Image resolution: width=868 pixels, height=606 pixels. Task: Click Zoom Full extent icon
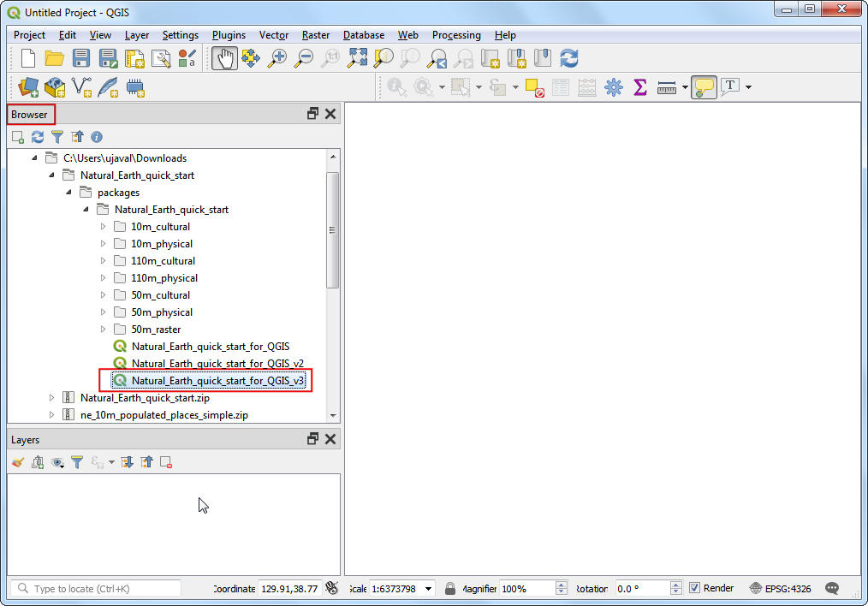pyautogui.click(x=357, y=58)
